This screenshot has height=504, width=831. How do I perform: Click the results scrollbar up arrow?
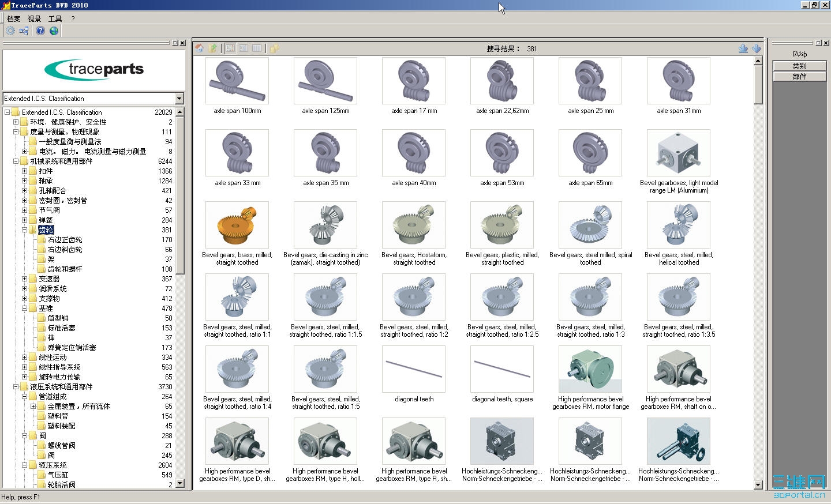[758, 61]
